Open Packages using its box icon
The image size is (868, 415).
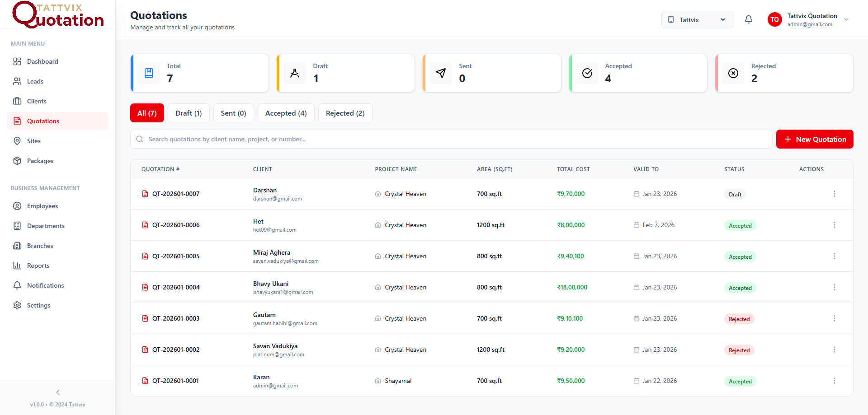(17, 161)
